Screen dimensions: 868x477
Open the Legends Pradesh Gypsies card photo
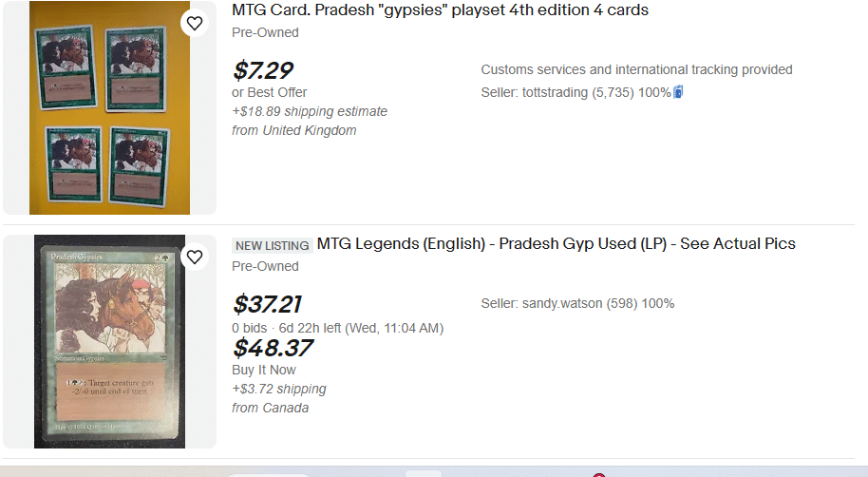click(x=109, y=341)
